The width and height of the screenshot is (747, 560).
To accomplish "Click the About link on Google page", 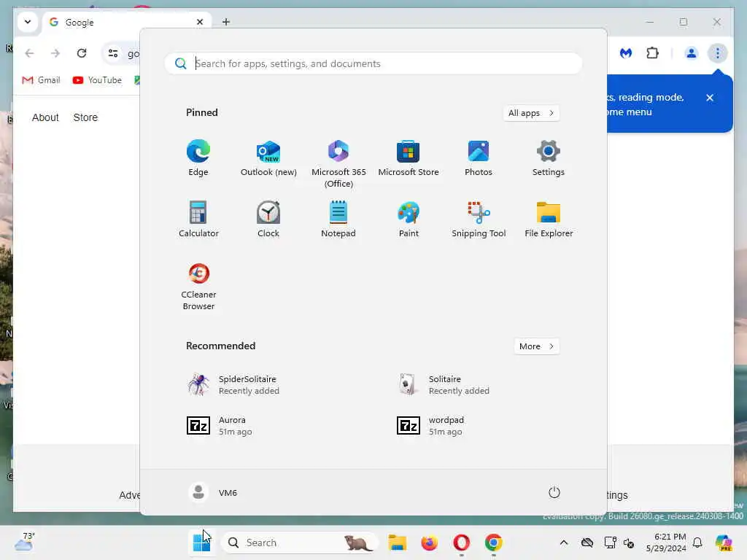I will click(45, 117).
